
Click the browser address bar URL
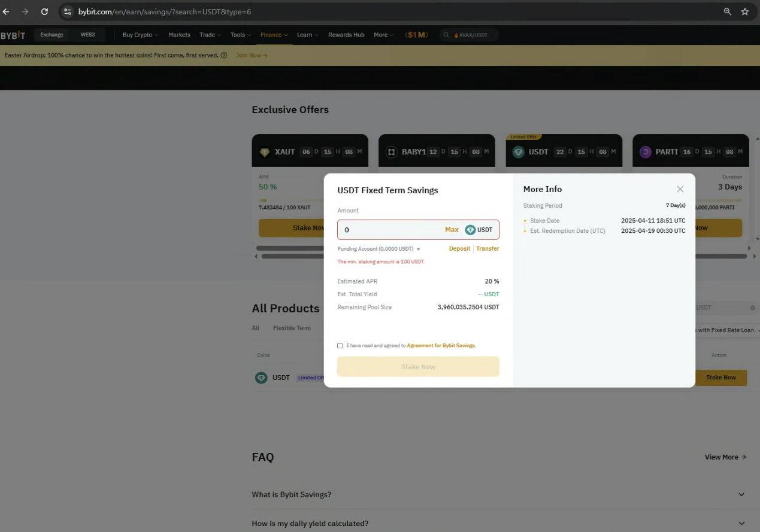pos(165,11)
